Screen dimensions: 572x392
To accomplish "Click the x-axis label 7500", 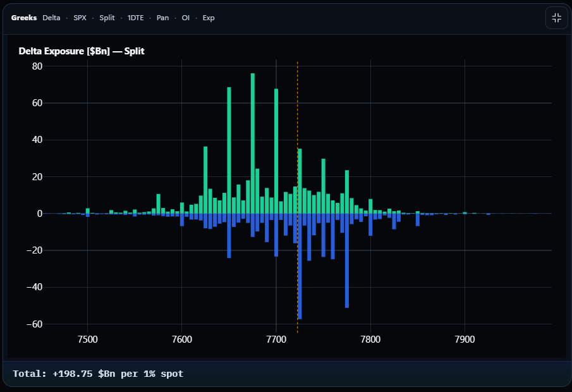I will [88, 340].
